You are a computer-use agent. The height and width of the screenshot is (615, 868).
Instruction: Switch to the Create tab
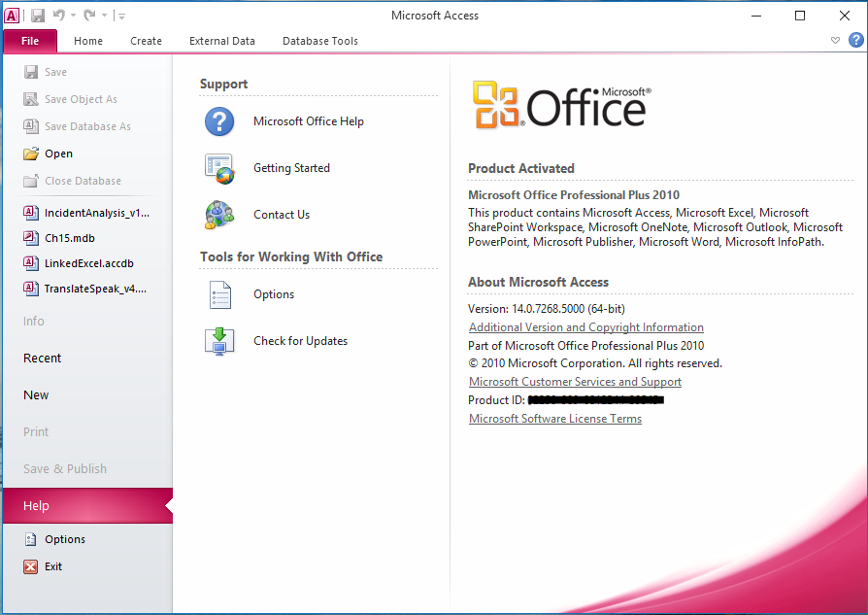[x=147, y=41]
